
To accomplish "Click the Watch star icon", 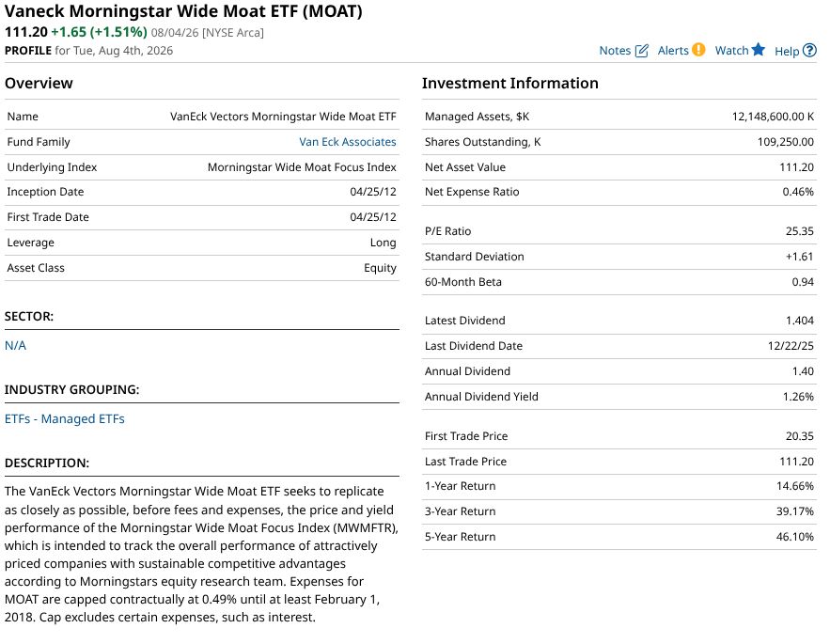I will coord(758,49).
